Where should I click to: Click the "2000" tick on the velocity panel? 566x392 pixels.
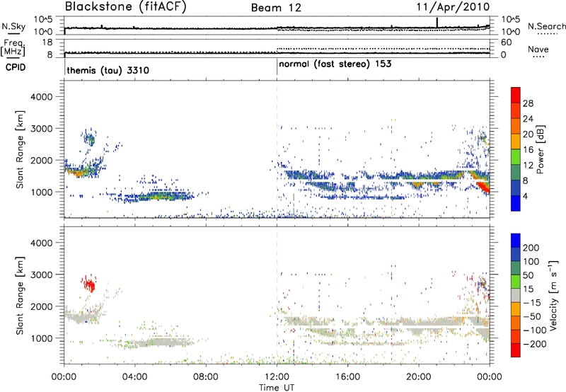click(x=42, y=306)
